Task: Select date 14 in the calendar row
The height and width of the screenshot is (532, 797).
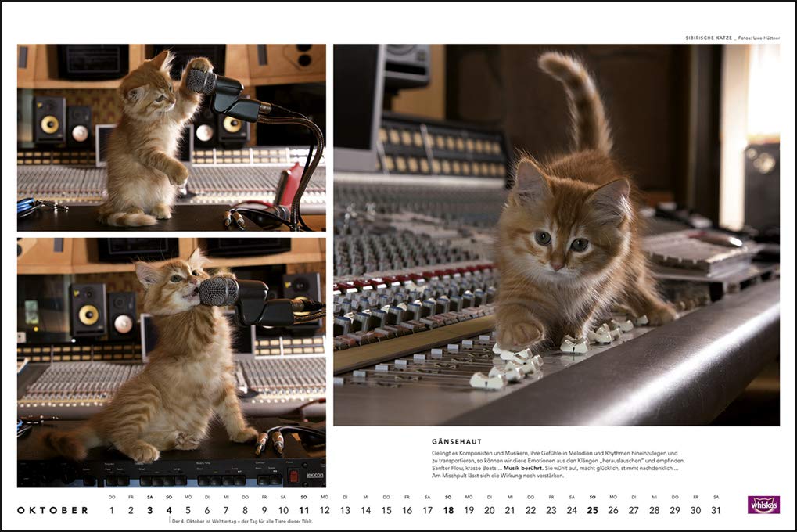Action: click(366, 510)
